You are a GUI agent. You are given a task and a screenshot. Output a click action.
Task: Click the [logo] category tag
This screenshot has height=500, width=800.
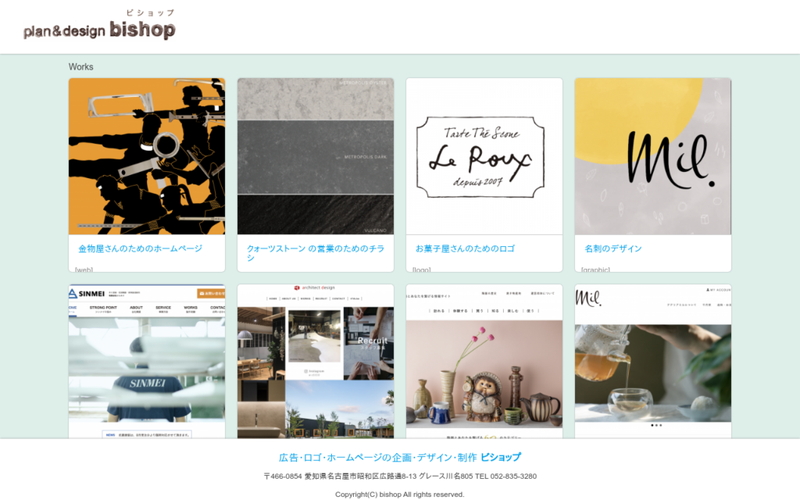[x=421, y=269]
